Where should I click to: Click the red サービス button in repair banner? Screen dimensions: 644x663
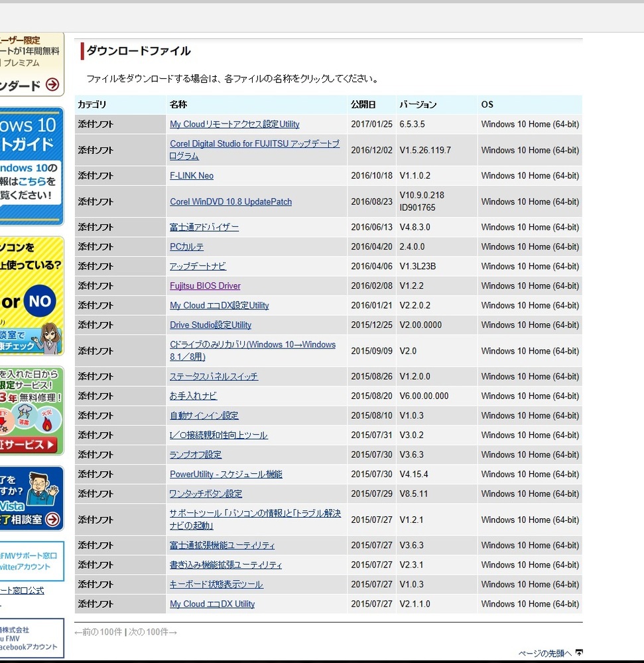click(x=29, y=445)
